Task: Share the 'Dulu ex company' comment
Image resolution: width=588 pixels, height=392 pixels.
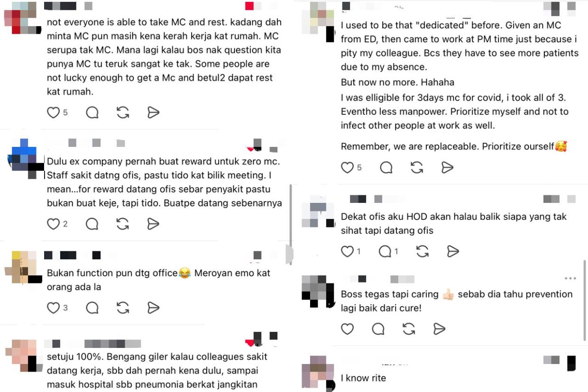Action: (x=153, y=224)
